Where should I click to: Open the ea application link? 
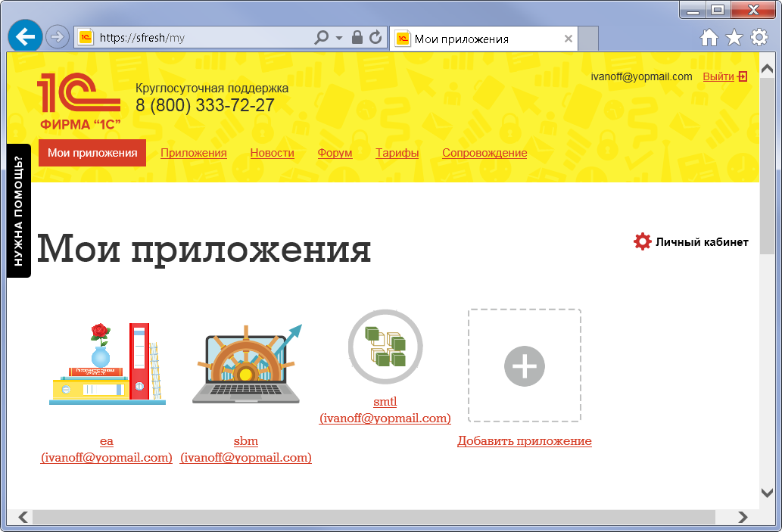tap(106, 450)
